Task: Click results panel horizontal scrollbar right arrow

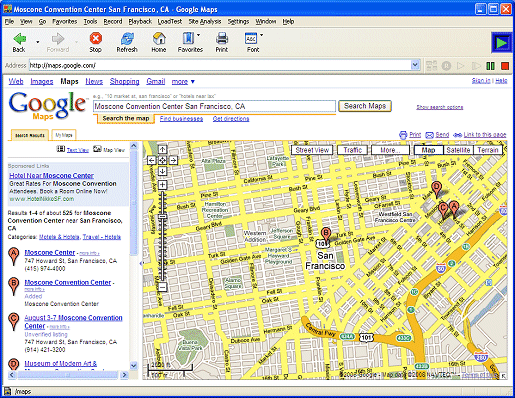Action: [x=124, y=375]
